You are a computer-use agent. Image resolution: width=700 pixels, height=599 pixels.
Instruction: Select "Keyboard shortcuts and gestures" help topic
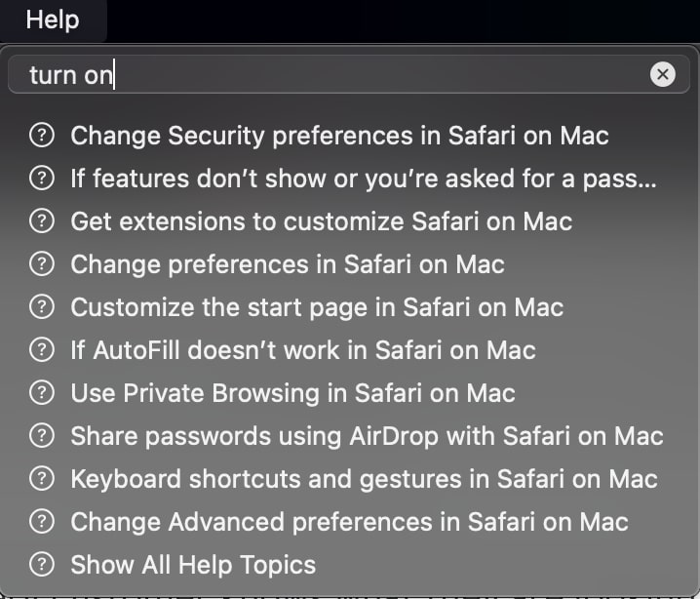point(364,479)
